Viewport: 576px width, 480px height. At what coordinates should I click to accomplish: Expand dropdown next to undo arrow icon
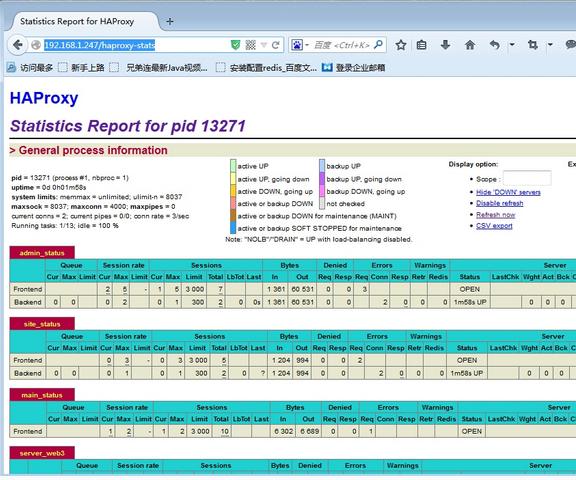512,45
